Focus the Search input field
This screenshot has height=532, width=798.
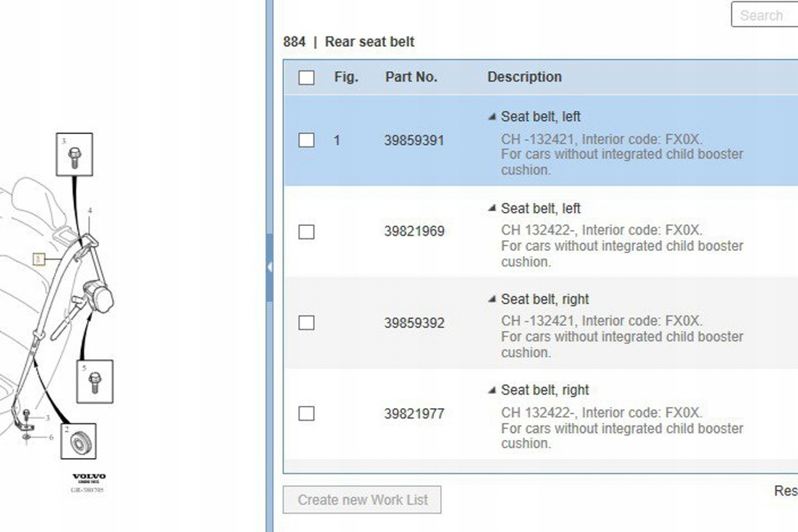[x=764, y=15]
